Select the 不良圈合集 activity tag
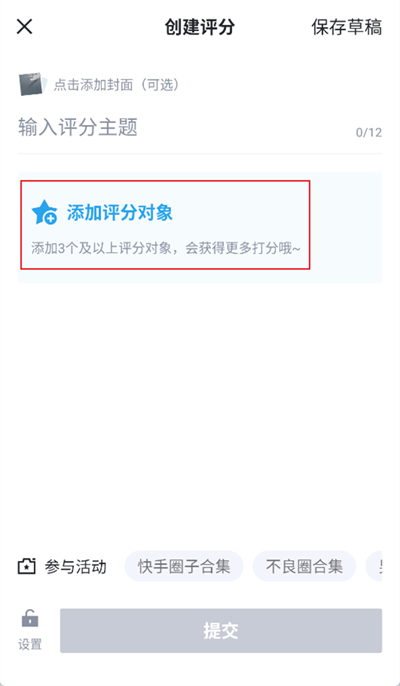Image resolution: width=400 pixels, height=686 pixels. (x=304, y=566)
